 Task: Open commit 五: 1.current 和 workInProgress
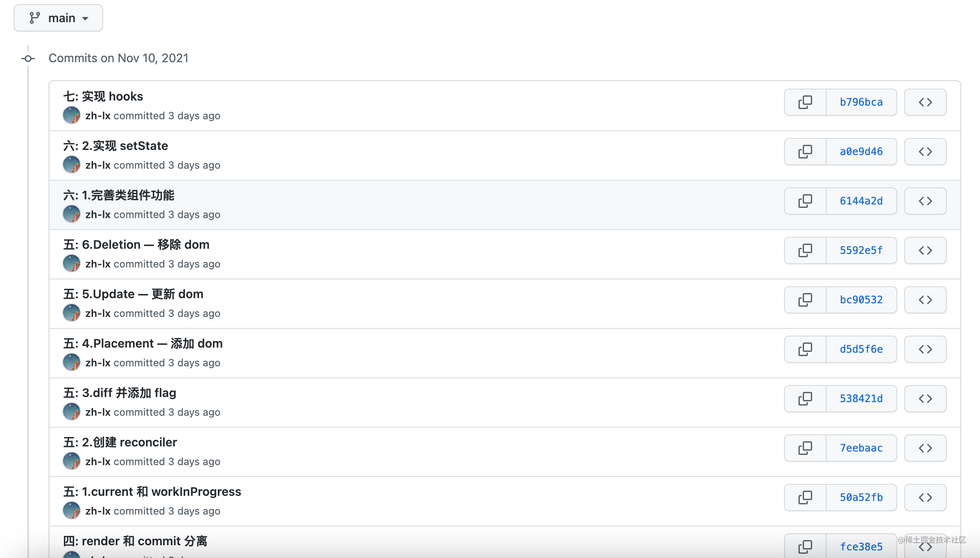(152, 492)
